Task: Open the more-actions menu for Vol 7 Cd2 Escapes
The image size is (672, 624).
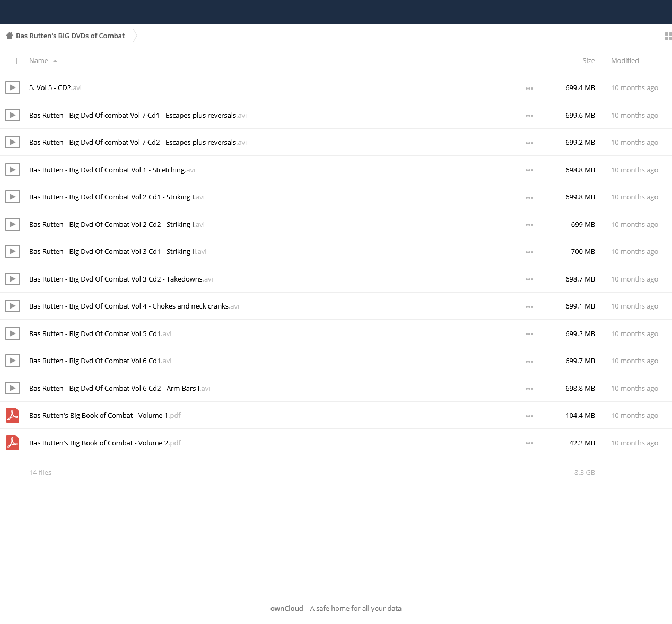Action: (x=529, y=143)
